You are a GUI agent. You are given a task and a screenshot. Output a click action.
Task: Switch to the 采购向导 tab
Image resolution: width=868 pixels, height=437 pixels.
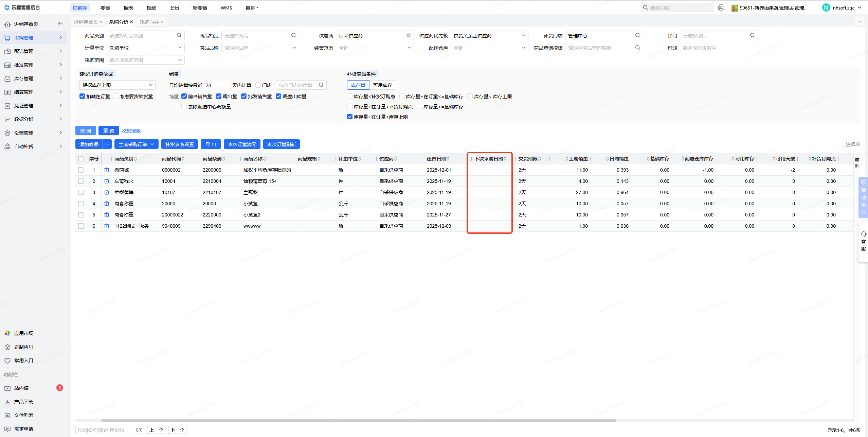click(149, 22)
